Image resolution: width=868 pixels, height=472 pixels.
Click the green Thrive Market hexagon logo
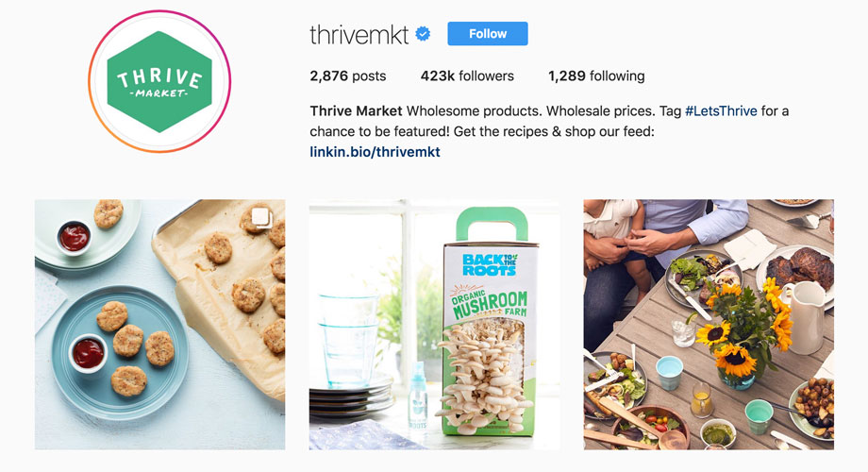[159, 81]
